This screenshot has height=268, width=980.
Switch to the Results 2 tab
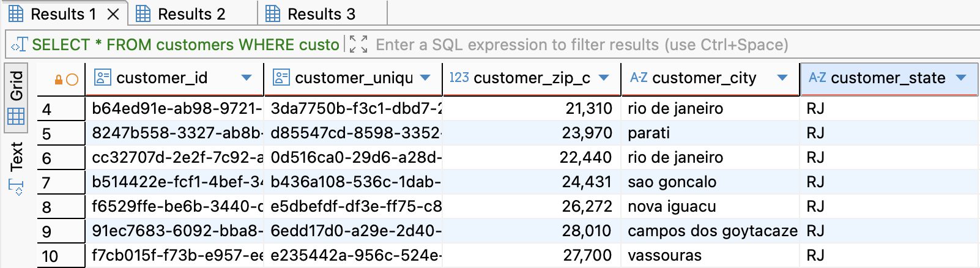point(191,13)
